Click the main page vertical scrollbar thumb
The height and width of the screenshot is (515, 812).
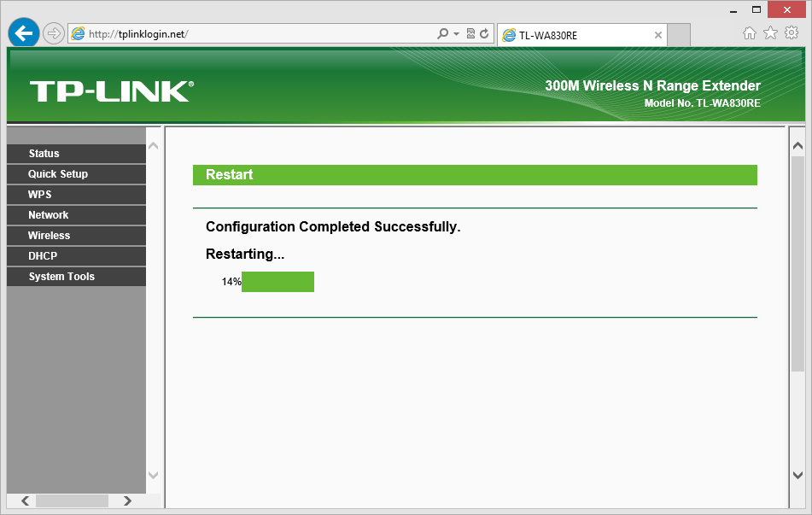click(x=798, y=263)
